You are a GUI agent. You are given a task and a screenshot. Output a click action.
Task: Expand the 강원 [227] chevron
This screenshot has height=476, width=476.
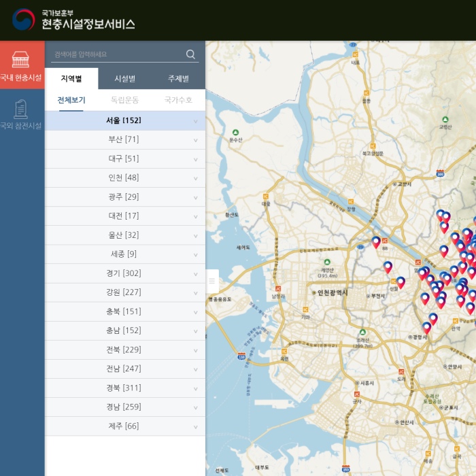196,293
